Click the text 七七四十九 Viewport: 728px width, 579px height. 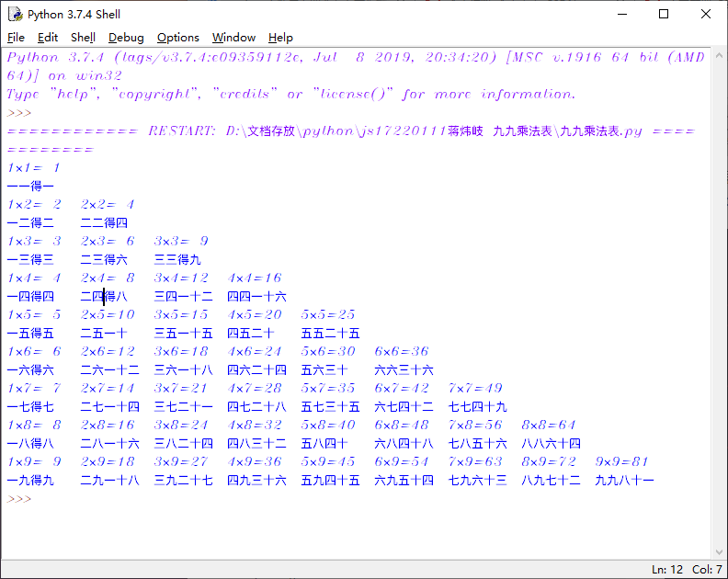(477, 407)
